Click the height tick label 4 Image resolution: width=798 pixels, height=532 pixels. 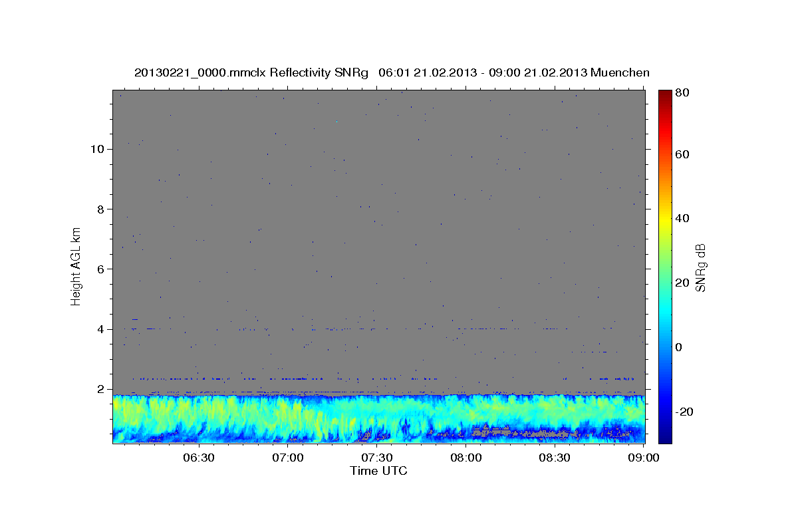click(x=101, y=329)
